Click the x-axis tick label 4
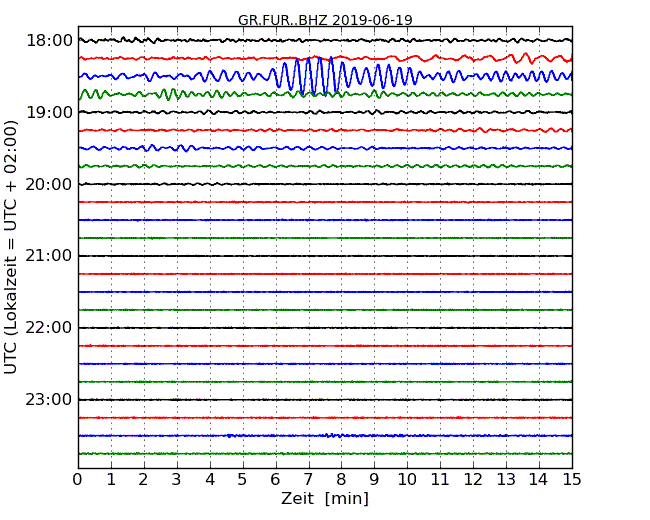This screenshot has width=650, height=520. (210, 479)
